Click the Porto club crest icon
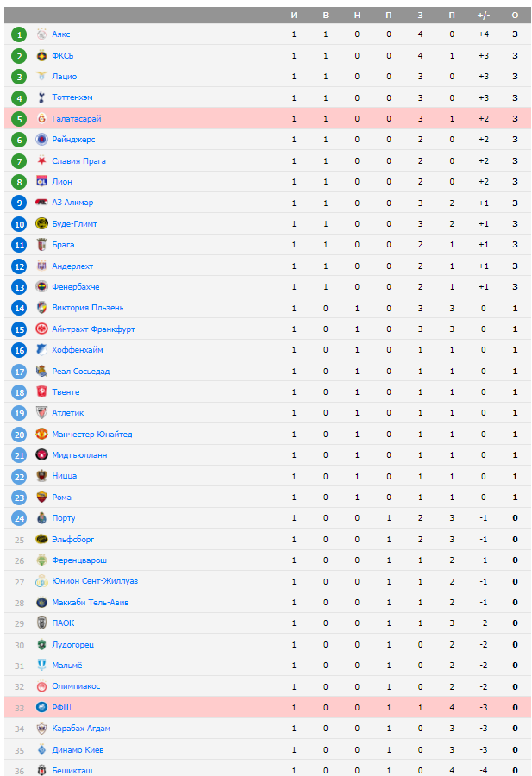 (41, 518)
